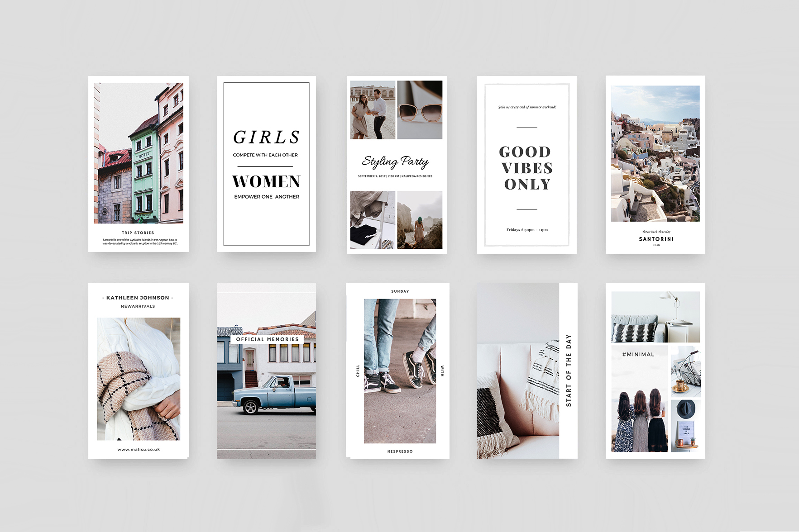Viewport: 799px width, 532px height.
Task: Click the Styling Party script title
Action: [x=395, y=161]
